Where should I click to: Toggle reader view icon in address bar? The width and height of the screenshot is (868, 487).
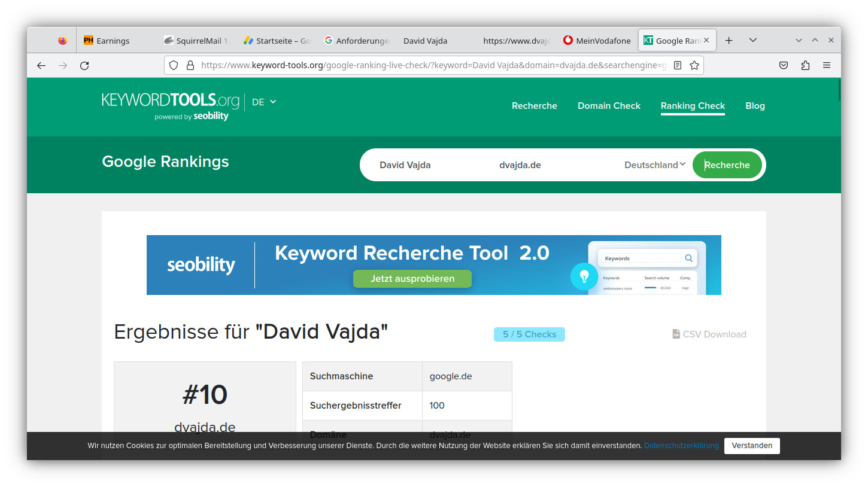pos(677,66)
